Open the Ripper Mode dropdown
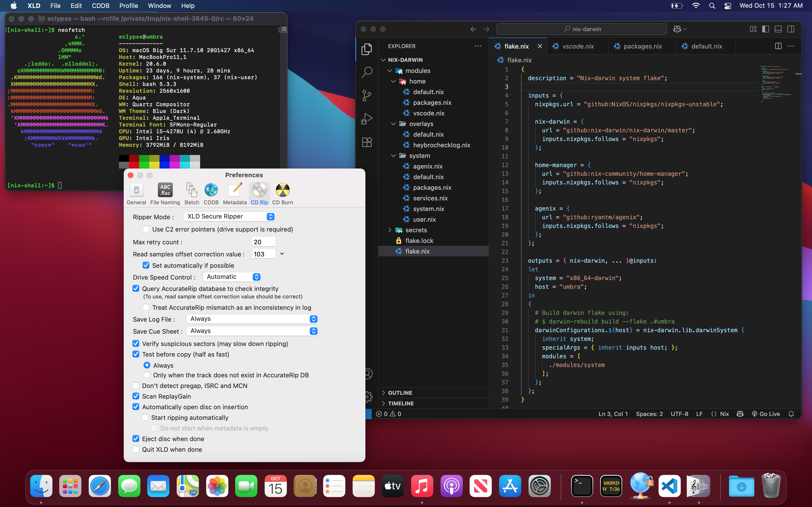Screen dimensions: 812x507 230,217
